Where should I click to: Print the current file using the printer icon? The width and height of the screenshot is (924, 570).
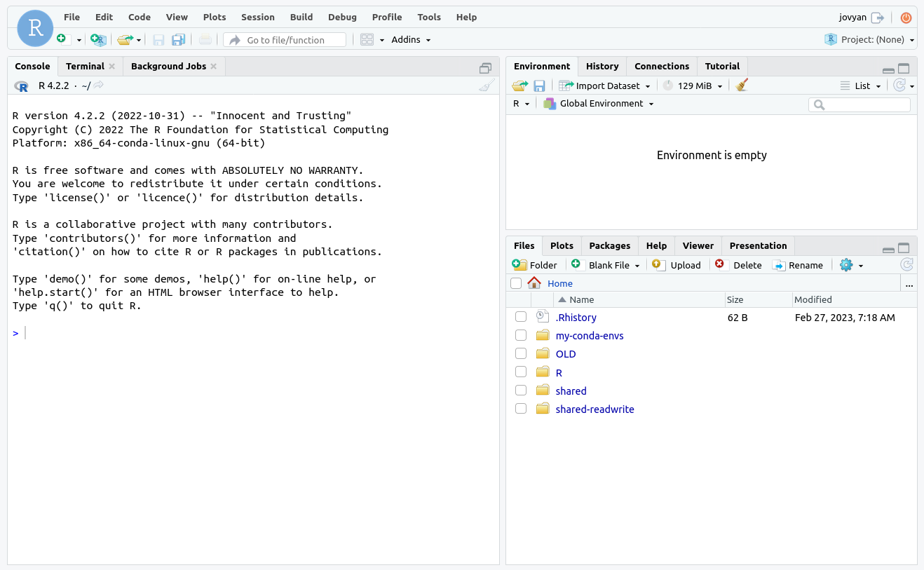pos(204,40)
